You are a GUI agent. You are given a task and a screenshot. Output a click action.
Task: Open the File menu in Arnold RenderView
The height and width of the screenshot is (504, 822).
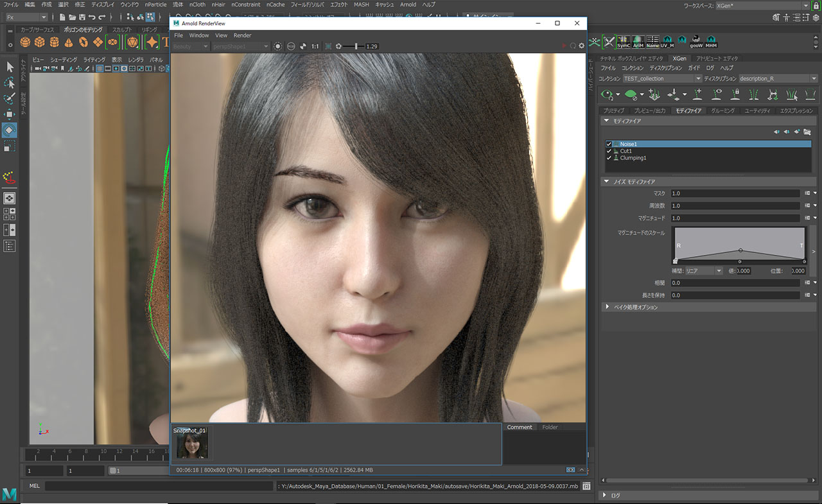click(x=179, y=35)
